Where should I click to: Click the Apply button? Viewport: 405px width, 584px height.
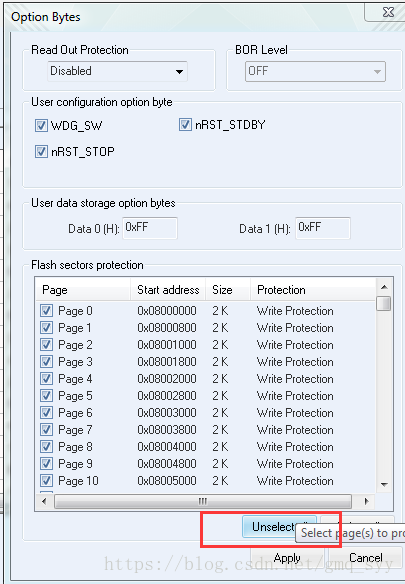click(287, 558)
